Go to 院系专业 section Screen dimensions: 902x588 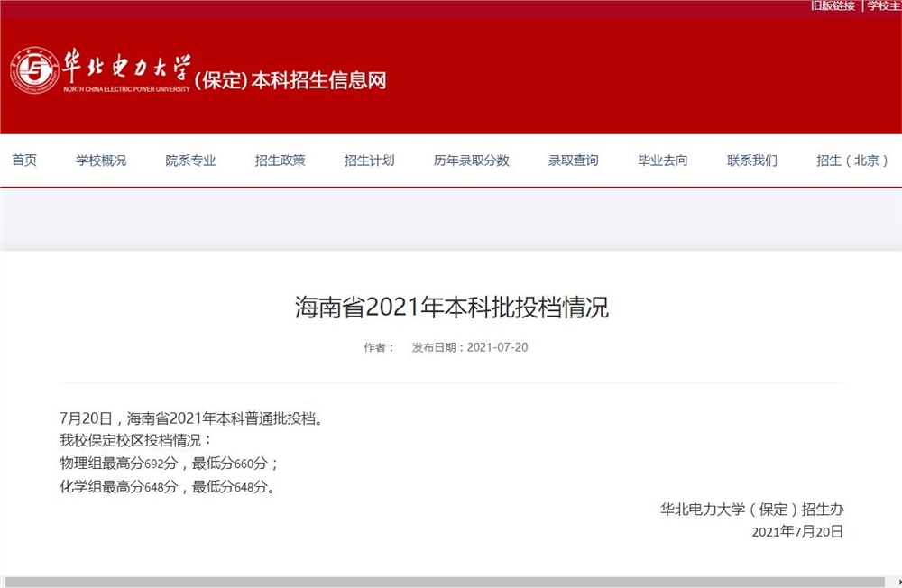point(190,161)
